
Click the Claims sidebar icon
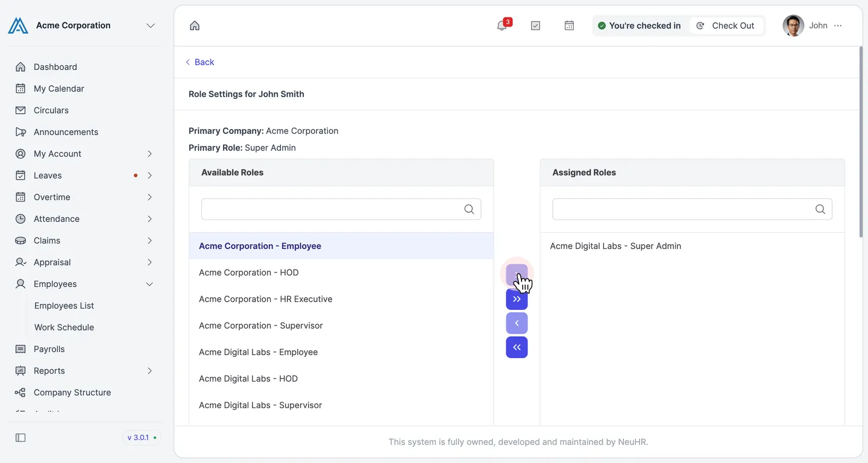tap(20, 241)
